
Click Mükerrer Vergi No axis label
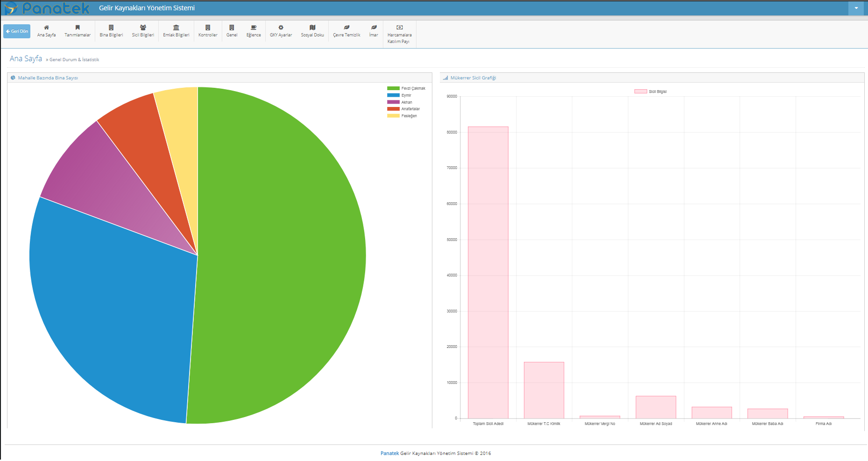[x=600, y=424]
